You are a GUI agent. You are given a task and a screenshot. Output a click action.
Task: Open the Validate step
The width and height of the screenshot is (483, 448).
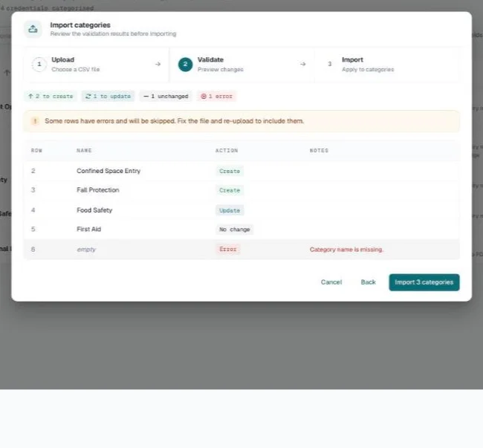241,65
